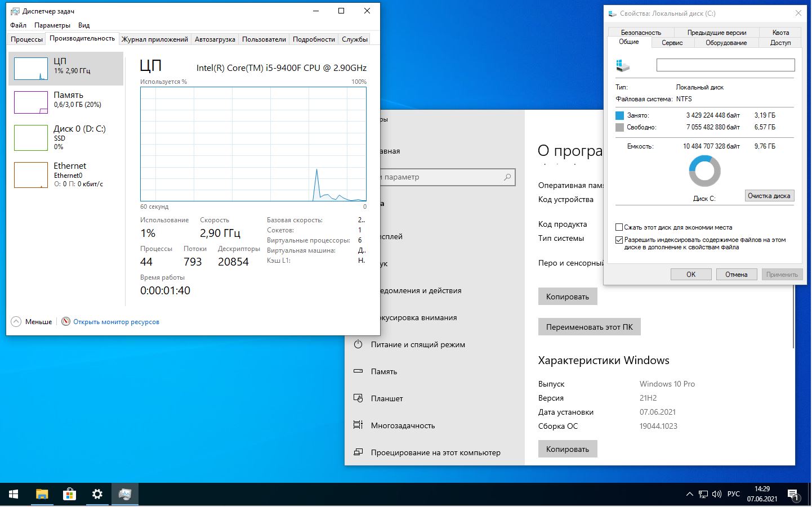Viewport: 812px width, 507px height.
Task: Open Параметры menu in Task Manager
Action: click(52, 25)
